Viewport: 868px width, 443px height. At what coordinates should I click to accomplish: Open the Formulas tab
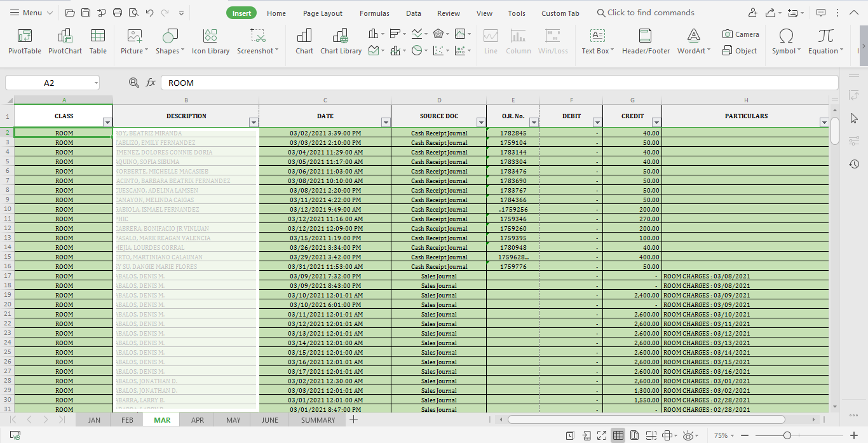point(374,13)
